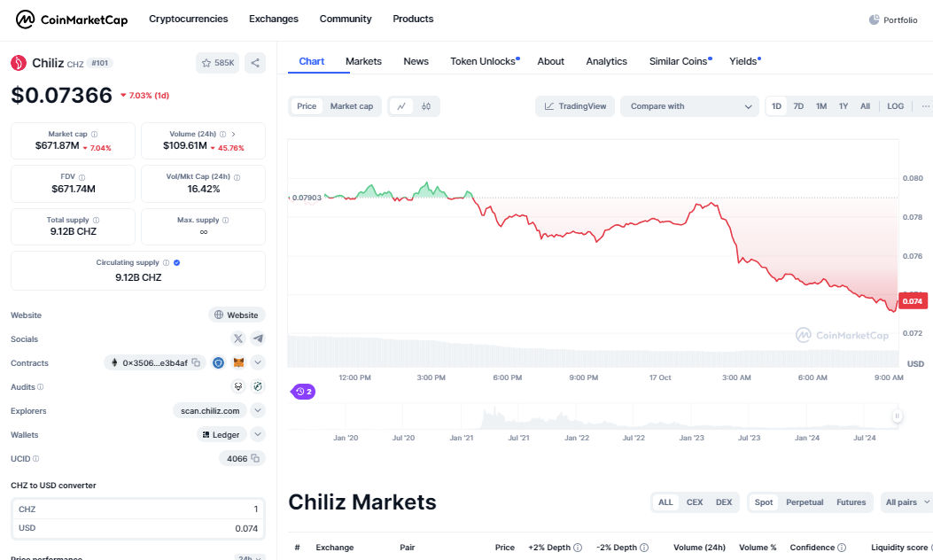Expand more Wallets options
Viewport: 933px width, 560px height.
click(x=258, y=434)
